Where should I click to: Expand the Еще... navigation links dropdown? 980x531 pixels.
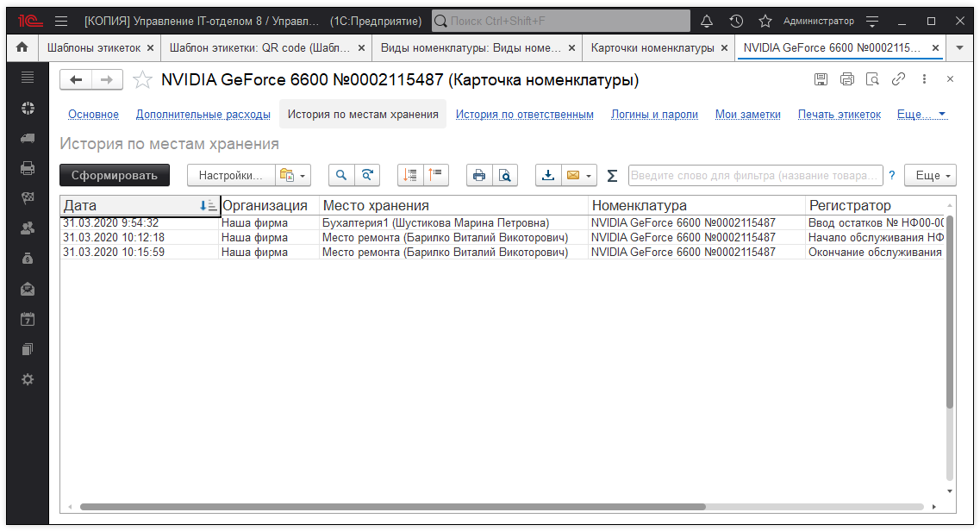pos(921,114)
